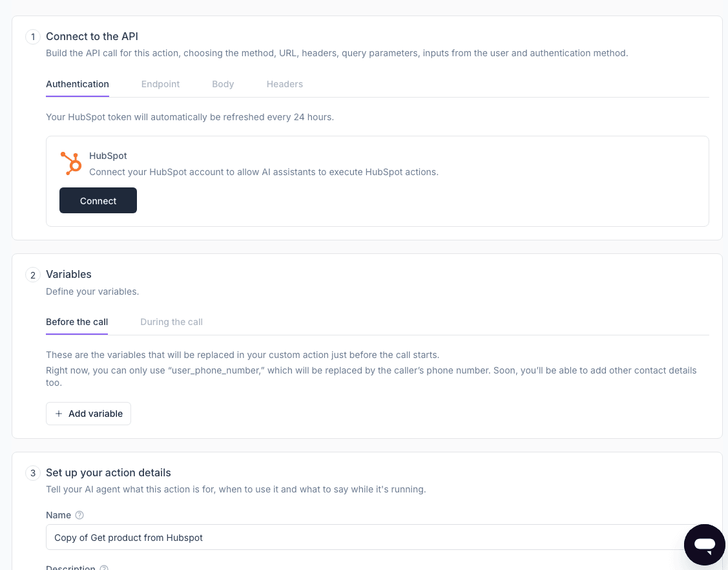Select the Connect to the API heading
This screenshot has height=570, width=728.
pyautogui.click(x=92, y=37)
